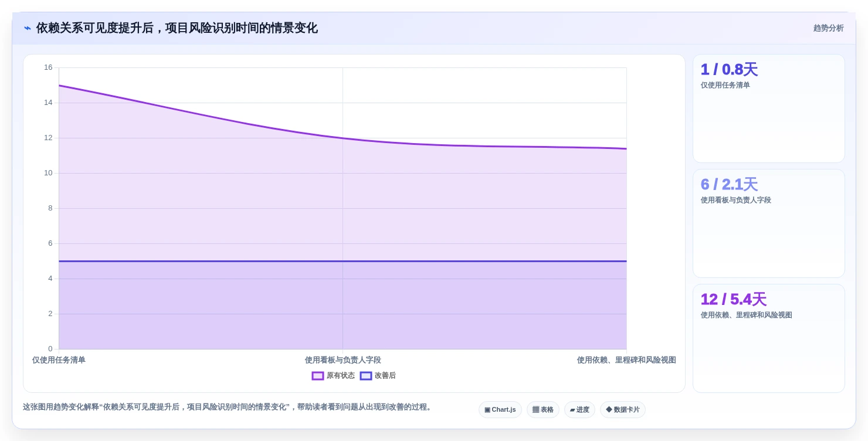Toggle the 原有状态 legend series
The height and width of the screenshot is (441, 868).
tap(333, 376)
